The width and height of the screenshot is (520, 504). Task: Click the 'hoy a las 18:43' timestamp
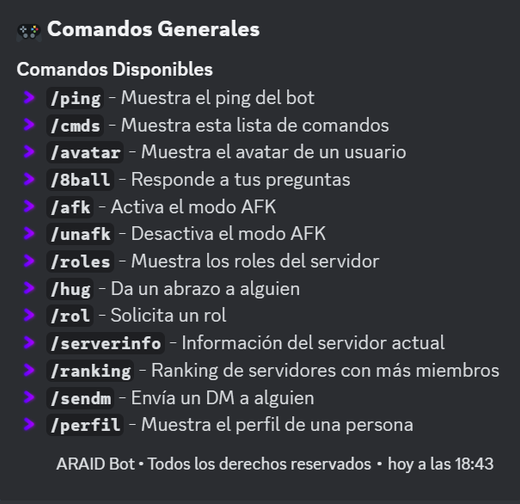tap(441, 464)
